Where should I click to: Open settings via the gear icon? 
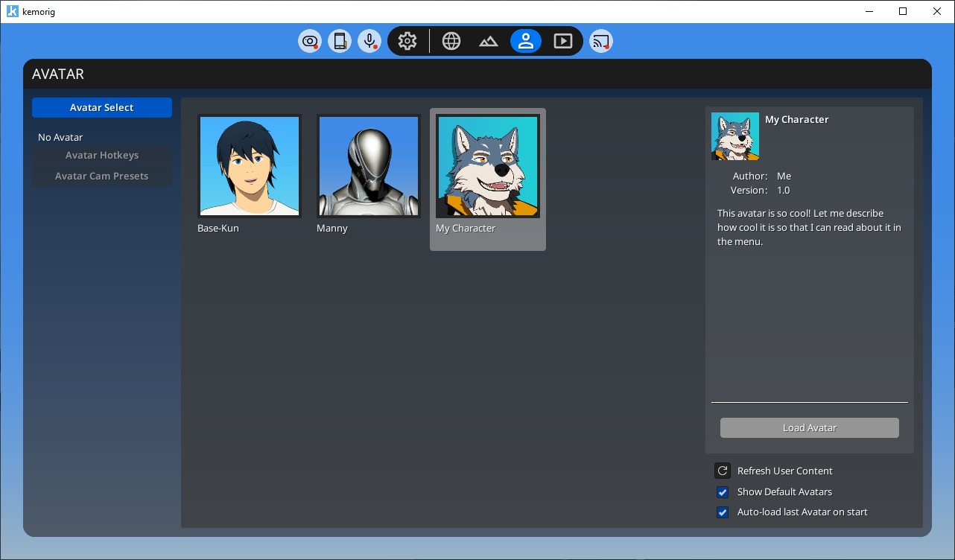[x=407, y=41]
